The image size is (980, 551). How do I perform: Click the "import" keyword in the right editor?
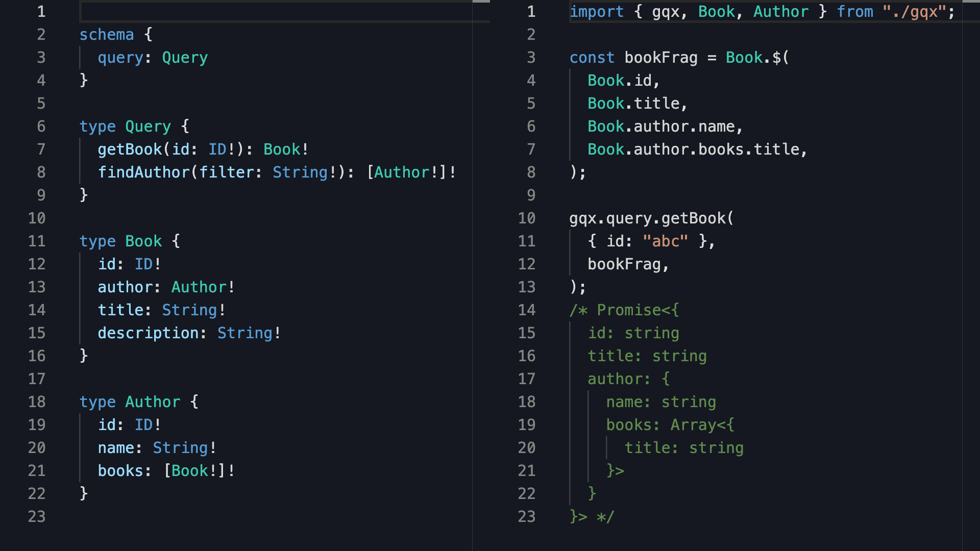click(597, 12)
